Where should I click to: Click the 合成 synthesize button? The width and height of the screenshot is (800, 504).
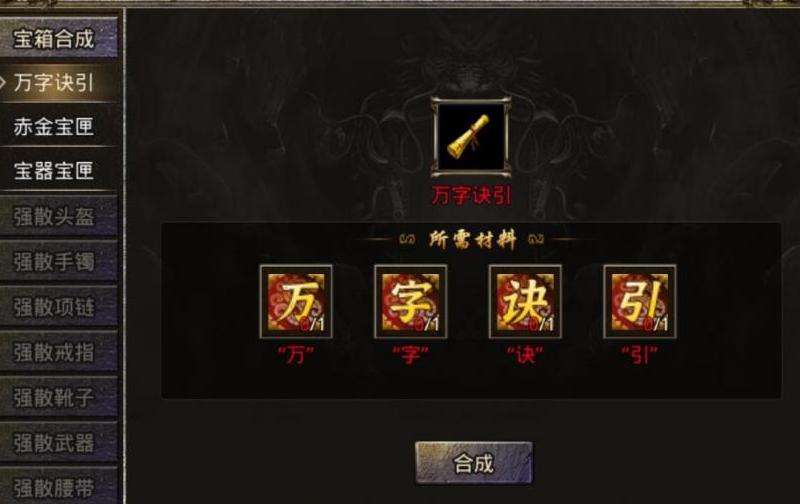pyautogui.click(x=474, y=463)
